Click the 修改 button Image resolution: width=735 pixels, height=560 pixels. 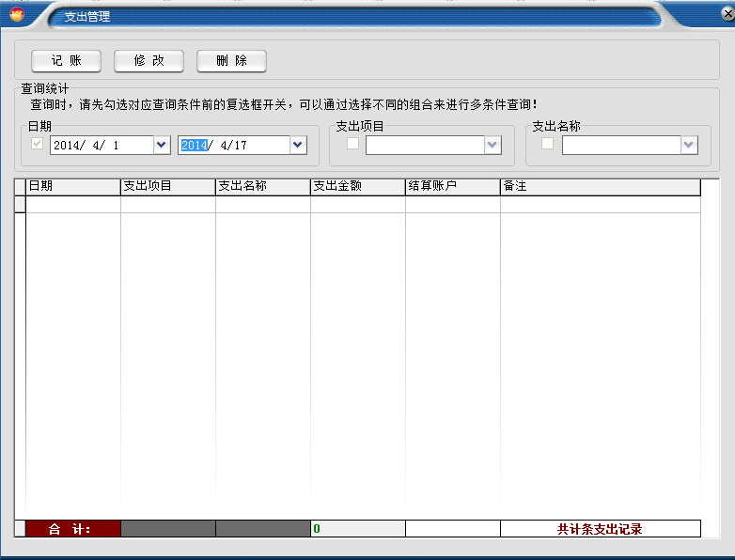pos(149,61)
